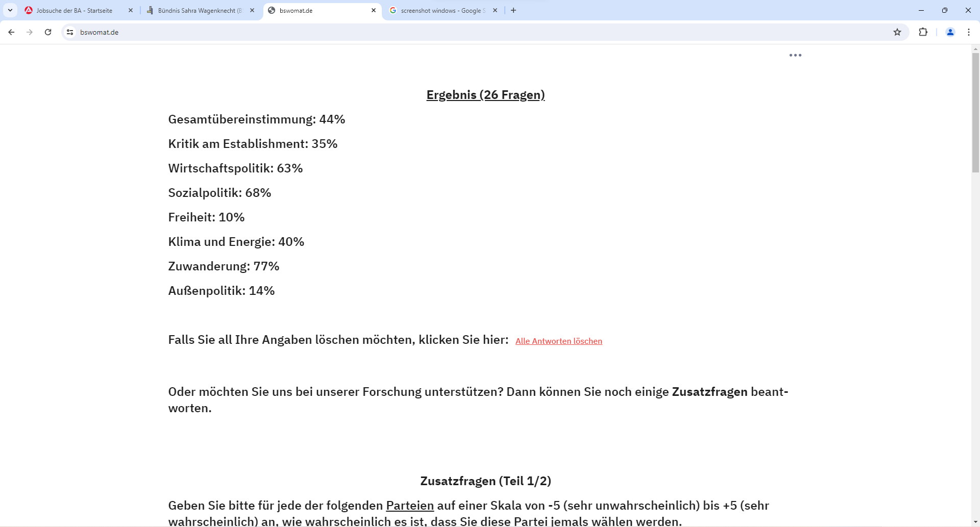
Task: Open the page's three-dot options menu
Action: pyautogui.click(x=795, y=55)
